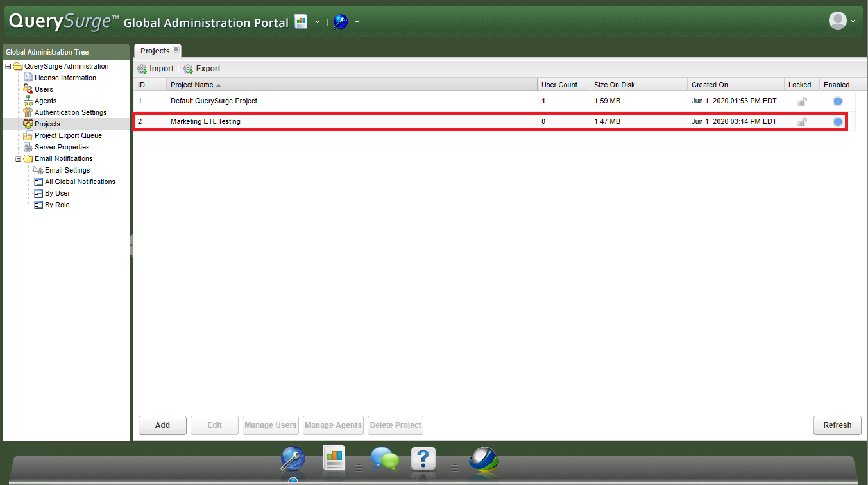Toggle Enabled for Marketing ETL Testing

pos(837,122)
